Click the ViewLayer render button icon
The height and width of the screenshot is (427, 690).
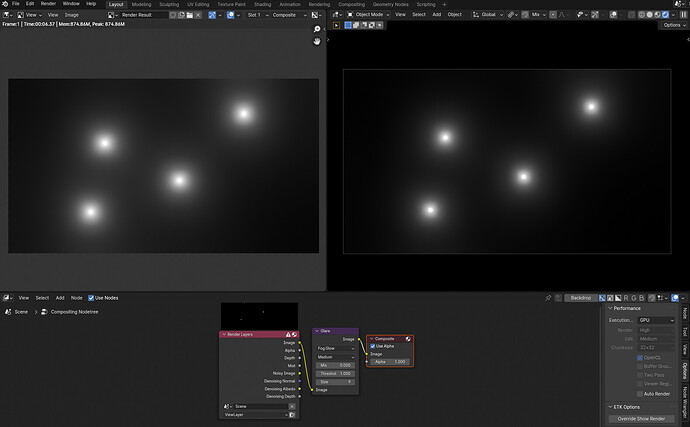292,415
